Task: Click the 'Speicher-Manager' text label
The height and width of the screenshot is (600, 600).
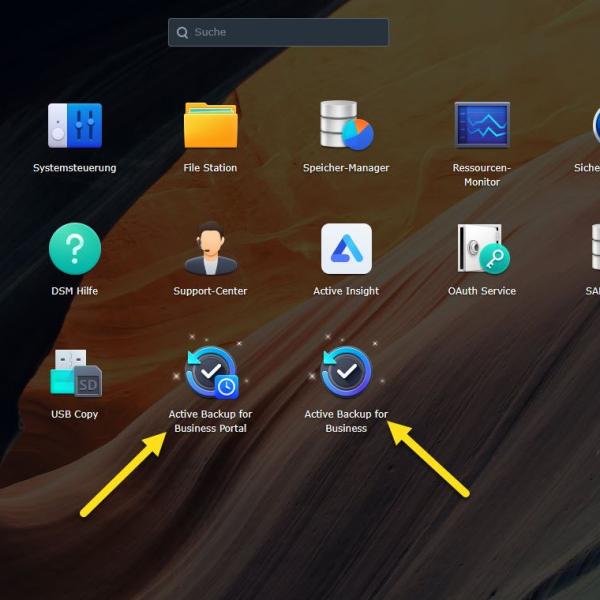Action: coord(346,168)
